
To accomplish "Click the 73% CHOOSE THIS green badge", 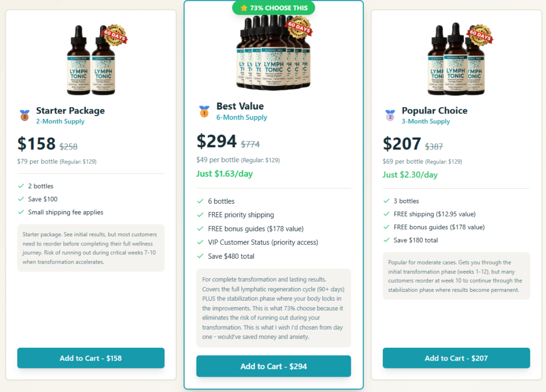I will pyautogui.click(x=274, y=8).
